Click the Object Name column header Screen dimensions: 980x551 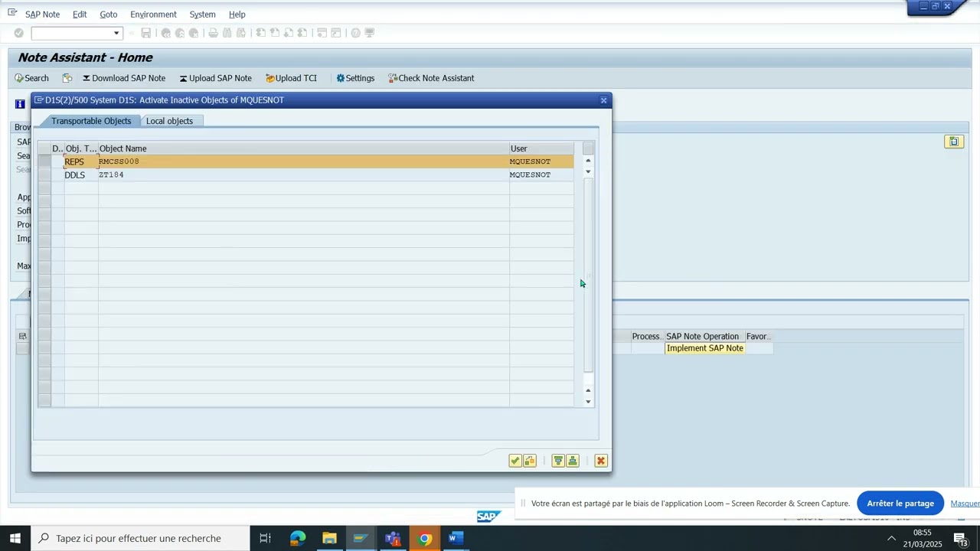304,148
